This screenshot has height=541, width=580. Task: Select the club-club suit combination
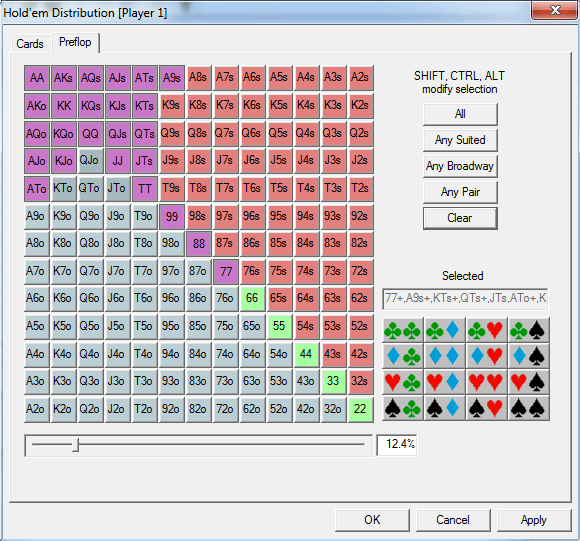(402, 330)
